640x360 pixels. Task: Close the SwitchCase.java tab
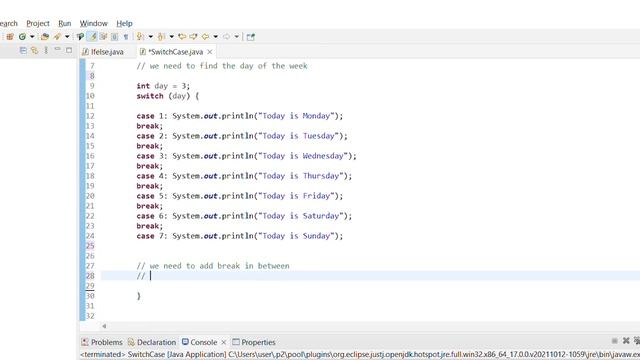pos(210,52)
